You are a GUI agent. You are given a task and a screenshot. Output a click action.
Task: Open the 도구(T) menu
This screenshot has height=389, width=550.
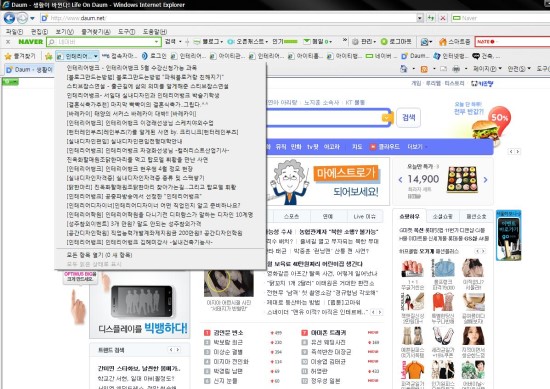tap(126, 32)
